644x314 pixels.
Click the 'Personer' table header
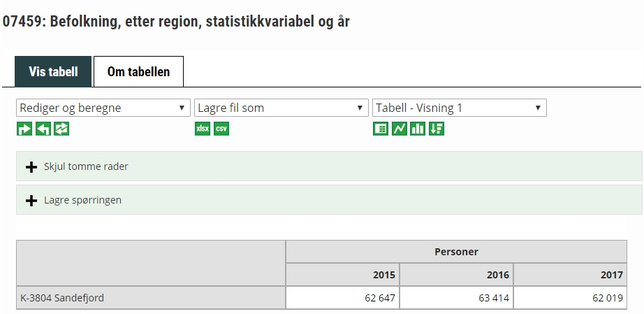456,252
